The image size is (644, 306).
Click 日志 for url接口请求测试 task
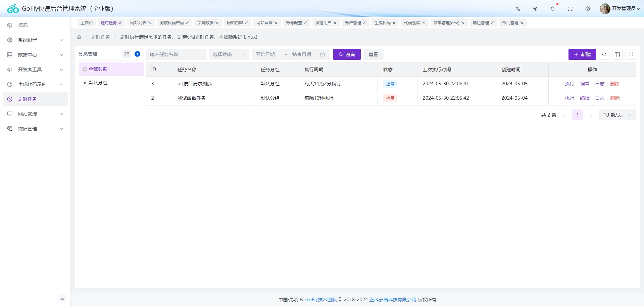(x=600, y=84)
